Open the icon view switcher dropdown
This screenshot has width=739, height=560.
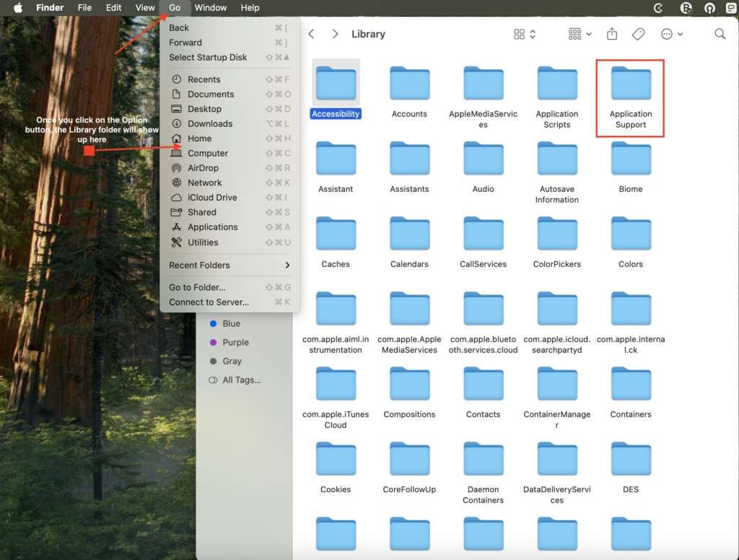(x=525, y=34)
